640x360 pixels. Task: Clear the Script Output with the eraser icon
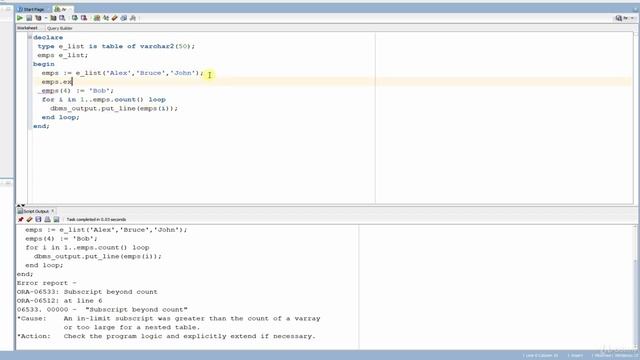[29, 220]
